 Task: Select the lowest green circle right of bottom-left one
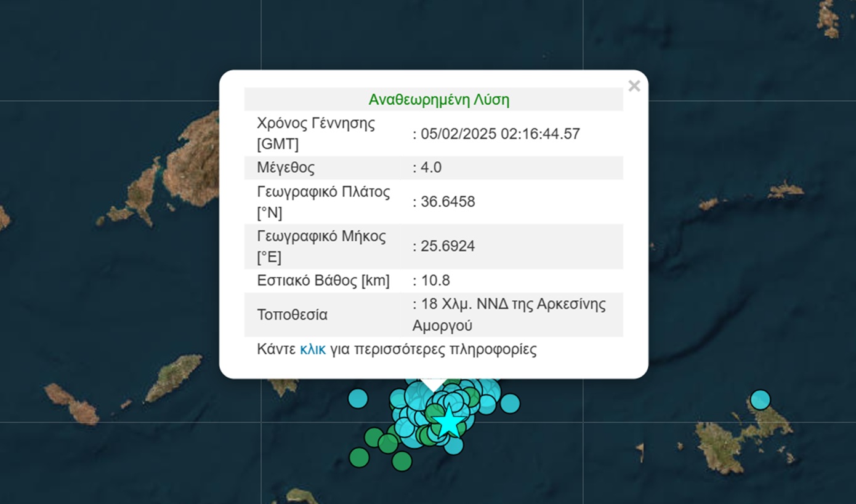(x=402, y=461)
